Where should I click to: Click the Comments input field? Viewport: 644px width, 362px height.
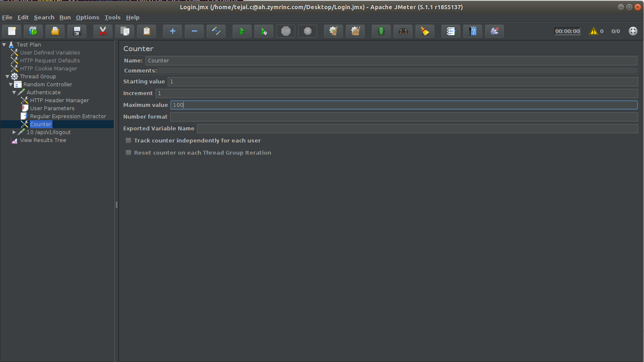tap(397, 70)
